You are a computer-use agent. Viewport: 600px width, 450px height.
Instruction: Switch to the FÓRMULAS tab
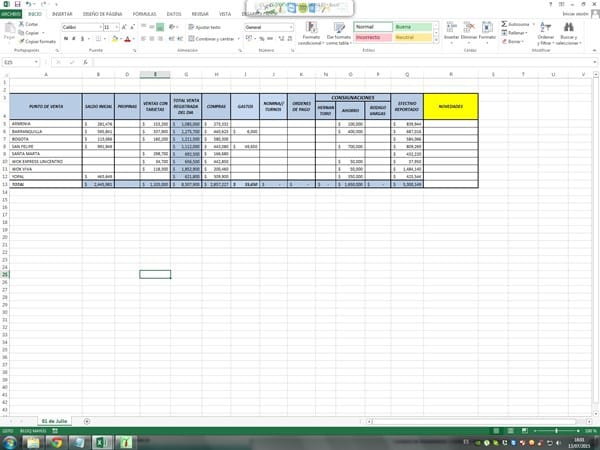pos(145,14)
